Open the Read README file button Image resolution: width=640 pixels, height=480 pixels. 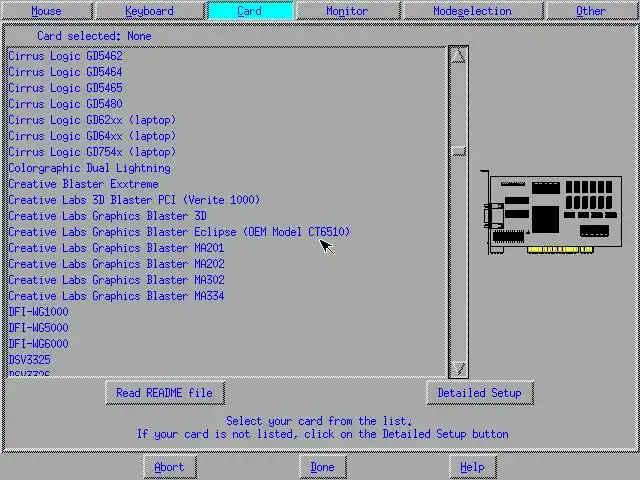pyautogui.click(x=165, y=393)
